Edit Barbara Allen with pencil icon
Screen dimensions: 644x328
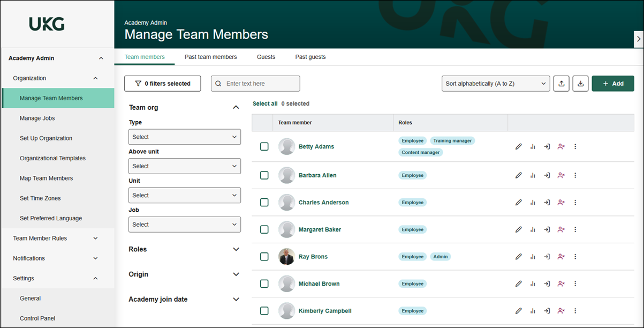[x=518, y=175]
